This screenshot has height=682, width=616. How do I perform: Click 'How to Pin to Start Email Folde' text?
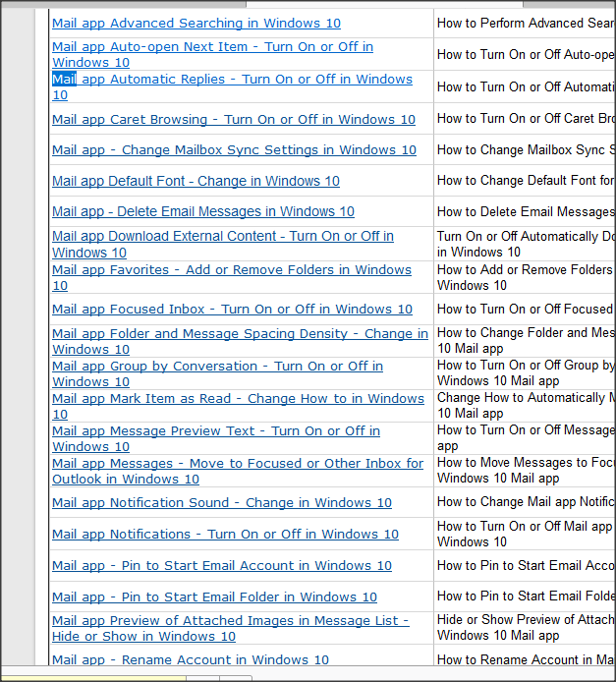pos(526,596)
